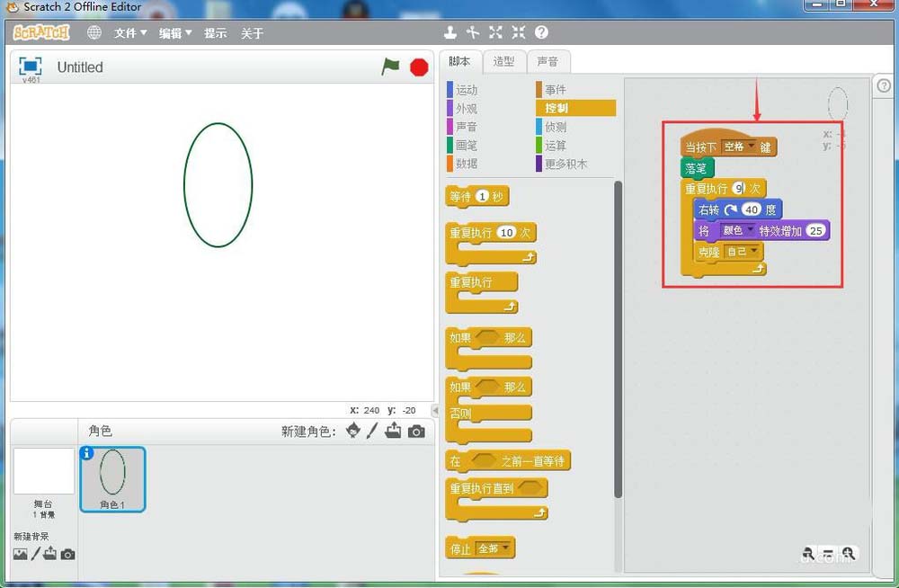Select the 控制 block category

575,108
